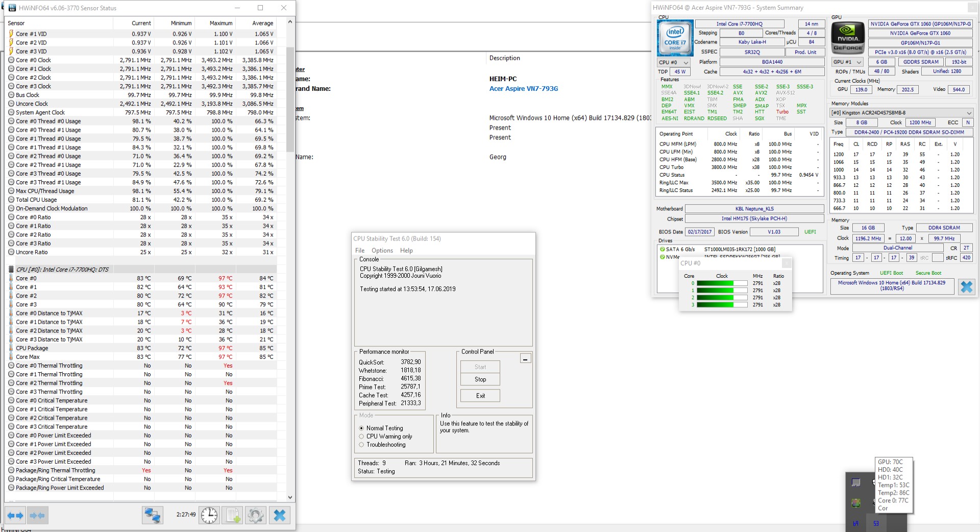The height and width of the screenshot is (532, 980).
Task: Click the Intel Core i7-7700HQ name field
Action: [740, 24]
